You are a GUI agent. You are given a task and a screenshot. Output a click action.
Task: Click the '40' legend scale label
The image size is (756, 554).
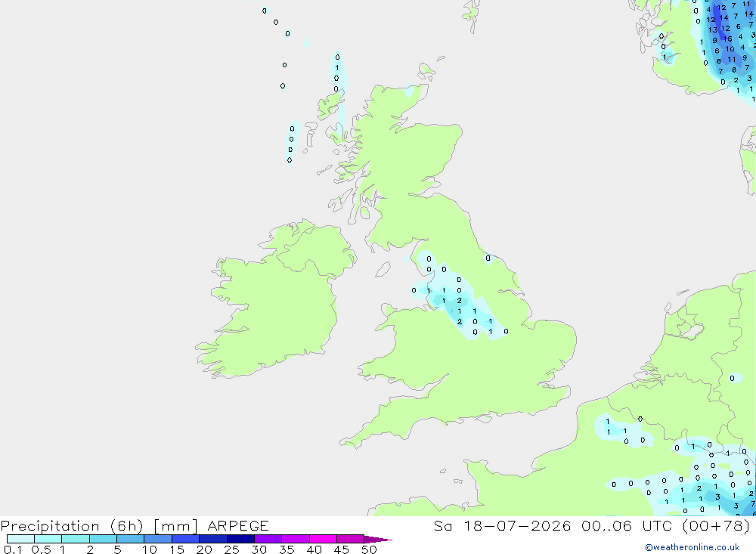(x=314, y=549)
